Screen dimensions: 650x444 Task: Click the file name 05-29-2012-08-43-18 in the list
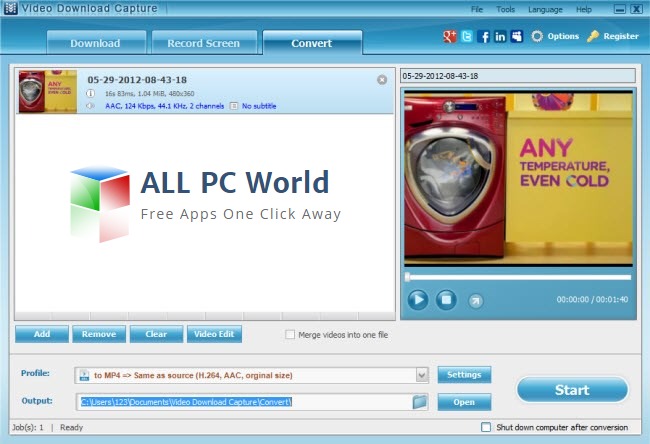[x=137, y=80]
